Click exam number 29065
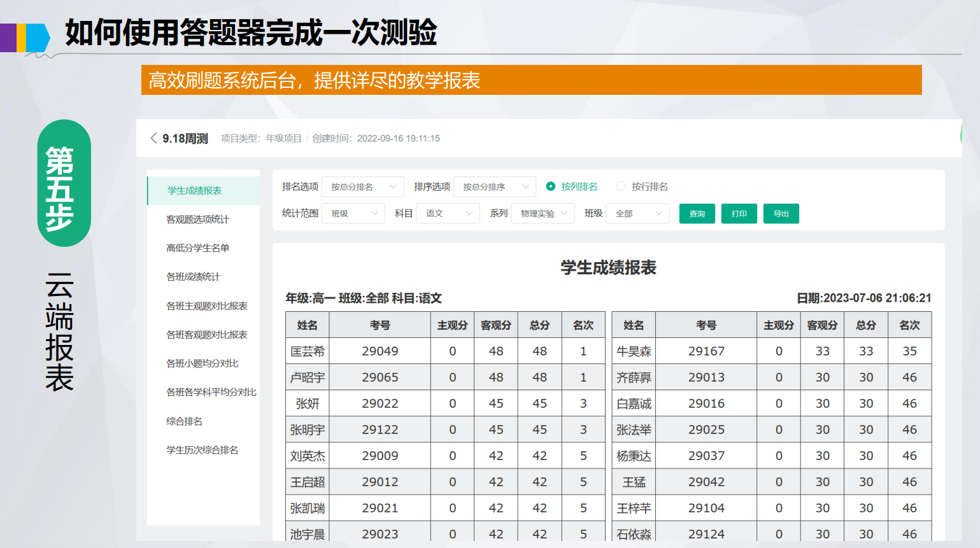Image resolution: width=980 pixels, height=548 pixels. click(380, 377)
